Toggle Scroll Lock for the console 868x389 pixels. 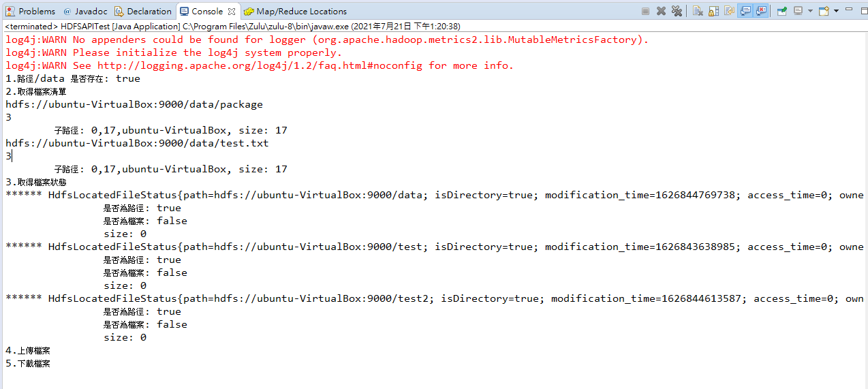713,11
